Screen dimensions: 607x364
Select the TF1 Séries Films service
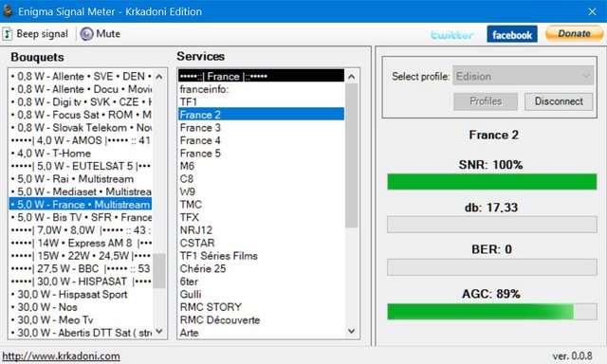[x=262, y=256]
